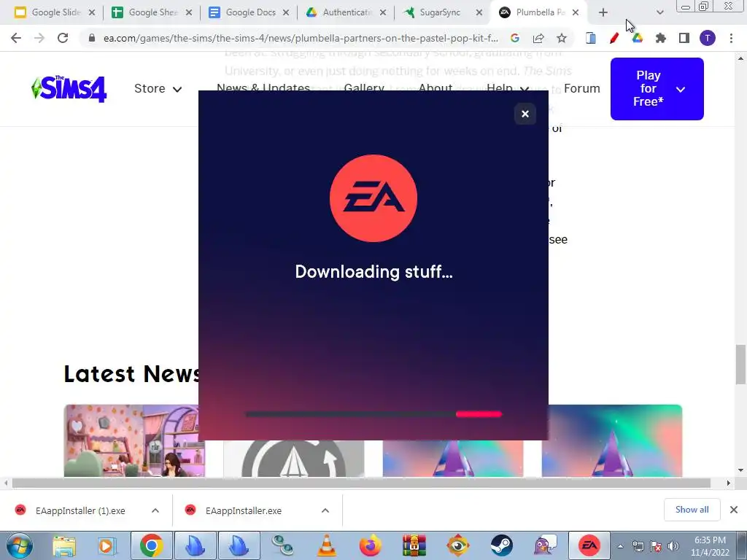Open the Google Drive extension
The image size is (747, 560).
pos(638,38)
